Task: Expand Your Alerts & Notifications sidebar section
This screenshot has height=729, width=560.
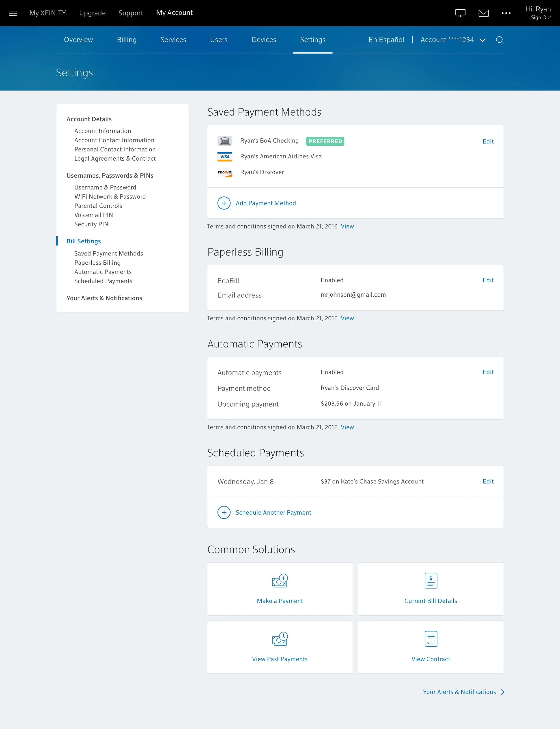Action: point(104,298)
